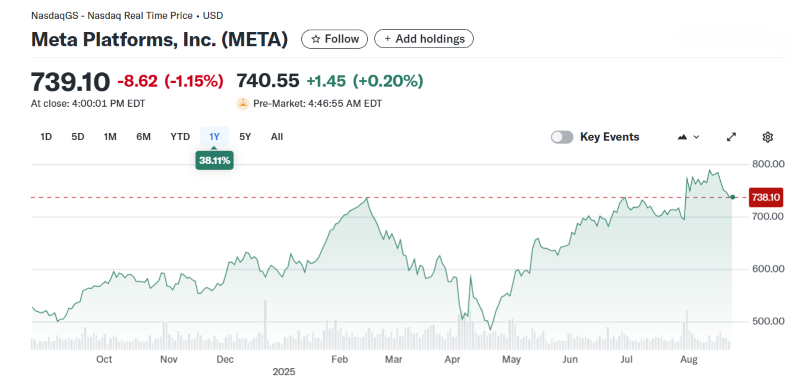
Task: Toggle the Key Events switch
Action: point(562,137)
